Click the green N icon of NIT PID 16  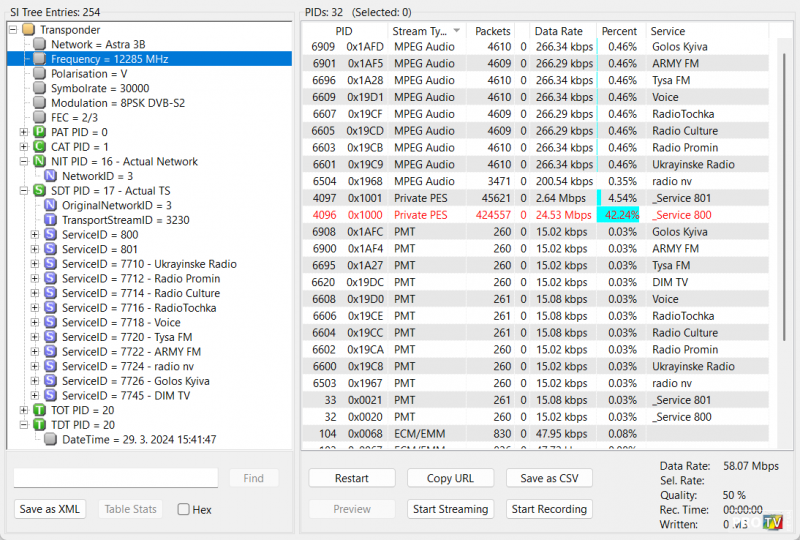39,161
